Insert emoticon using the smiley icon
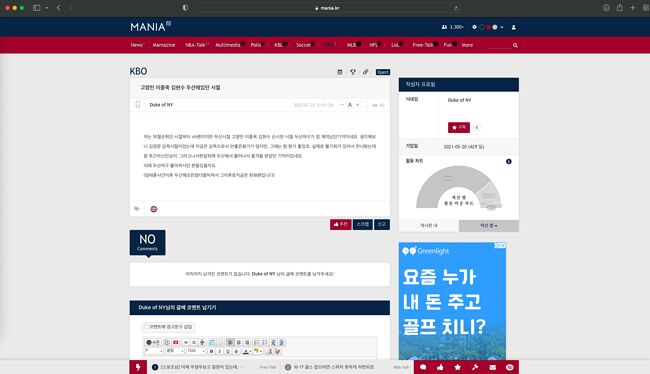The image size is (650, 374). coord(167,342)
